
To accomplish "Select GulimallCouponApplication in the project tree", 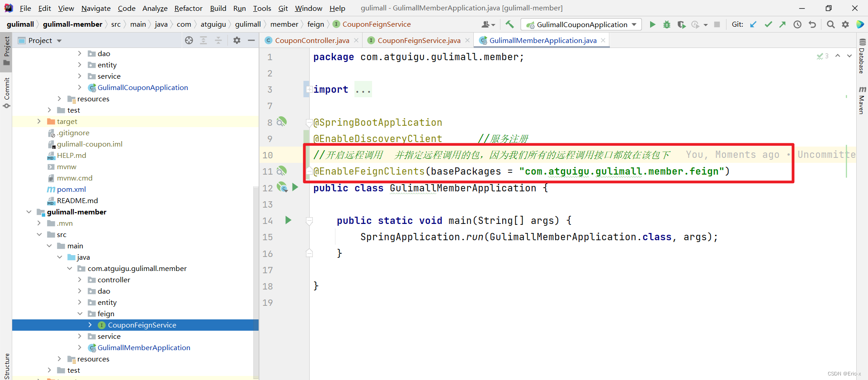I will click(142, 87).
